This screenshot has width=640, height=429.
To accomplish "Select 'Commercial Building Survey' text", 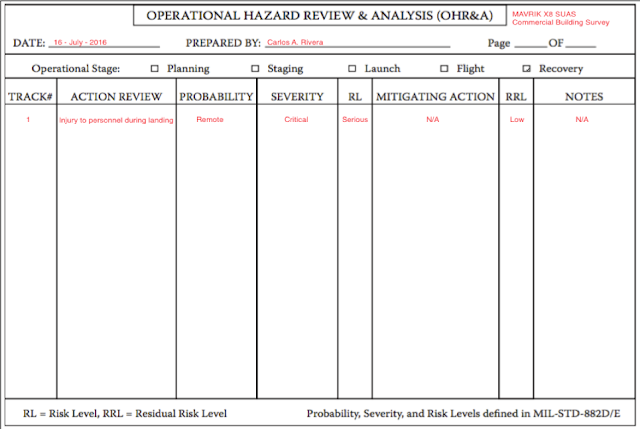I will 561,22.
